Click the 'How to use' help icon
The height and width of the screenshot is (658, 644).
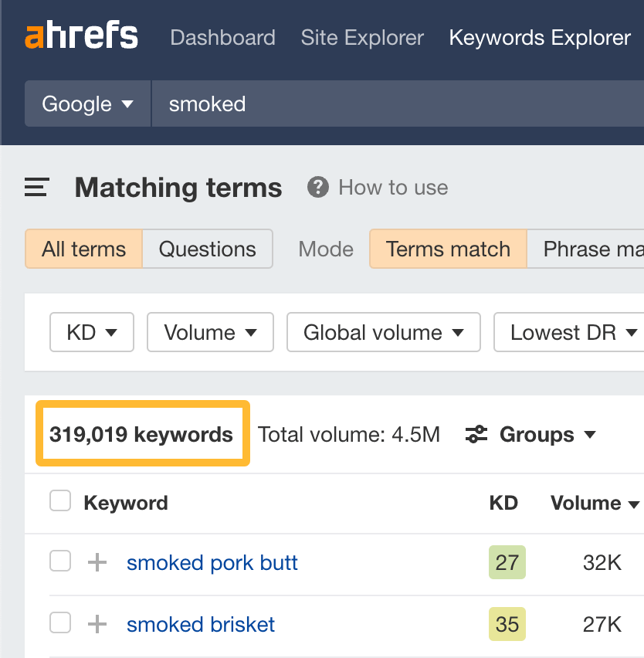[x=317, y=187]
